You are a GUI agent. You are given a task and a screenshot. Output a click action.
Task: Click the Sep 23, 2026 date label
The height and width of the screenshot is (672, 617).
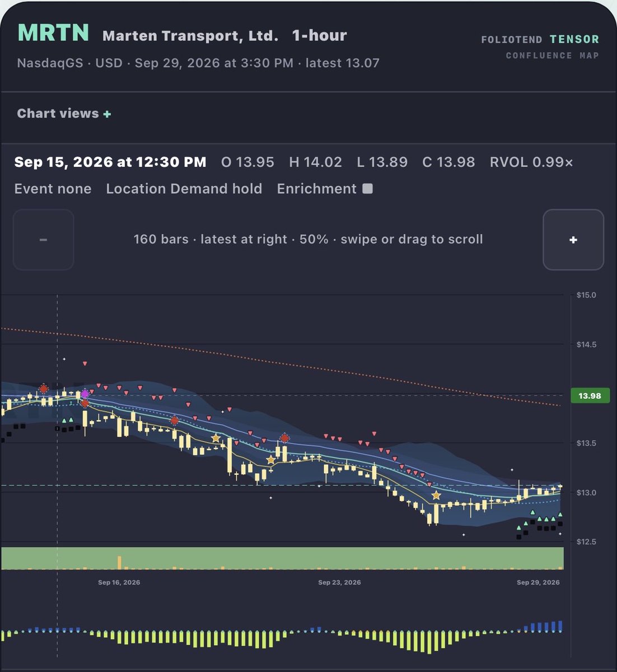coord(339,582)
